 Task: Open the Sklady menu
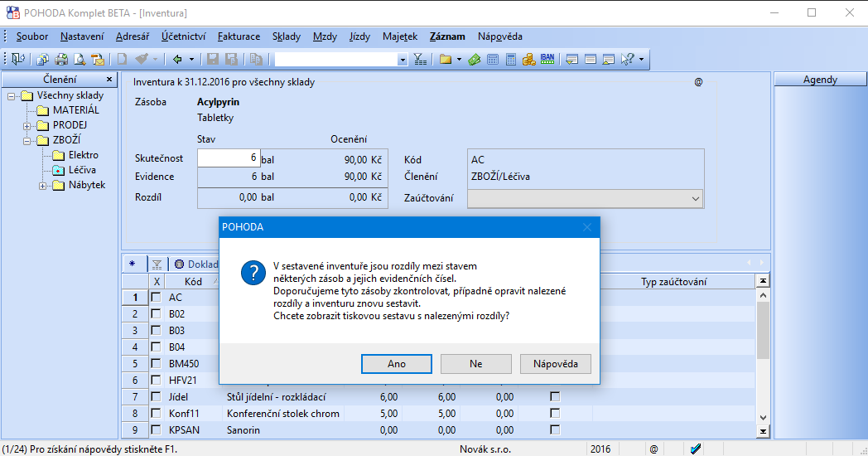point(287,36)
